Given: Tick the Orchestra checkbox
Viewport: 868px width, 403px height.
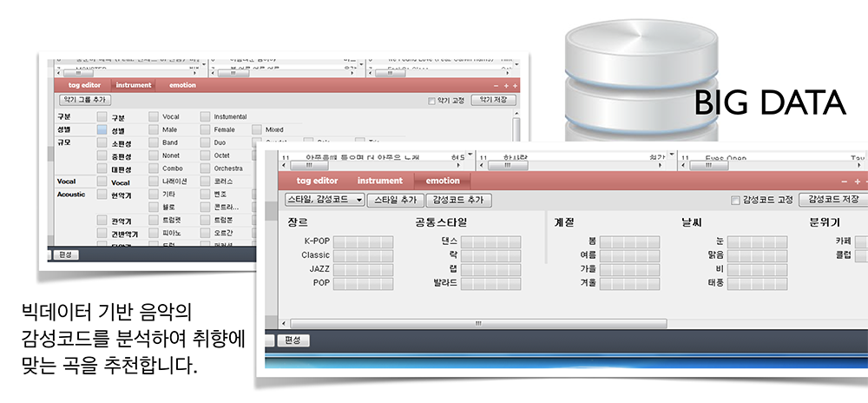Looking at the screenshot, I should [206, 168].
